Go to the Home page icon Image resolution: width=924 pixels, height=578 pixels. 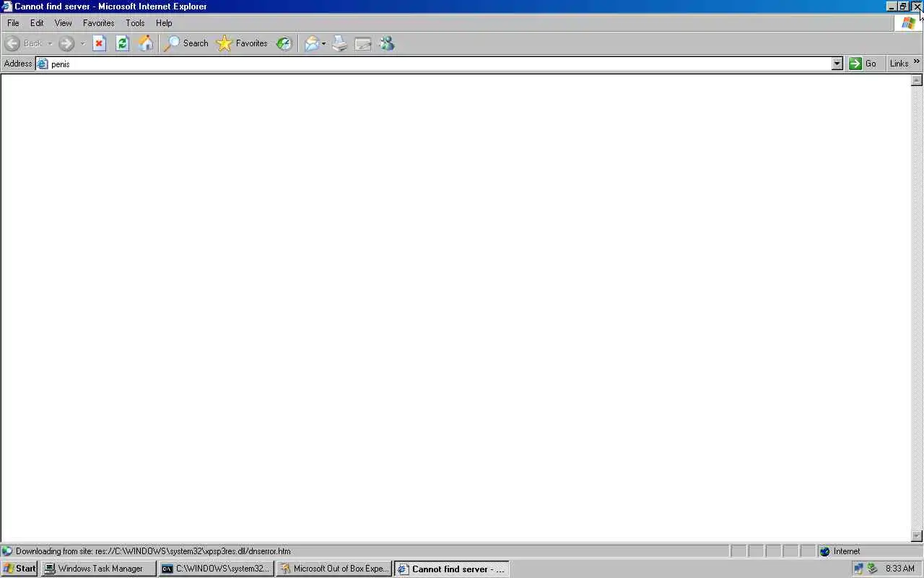coord(146,43)
